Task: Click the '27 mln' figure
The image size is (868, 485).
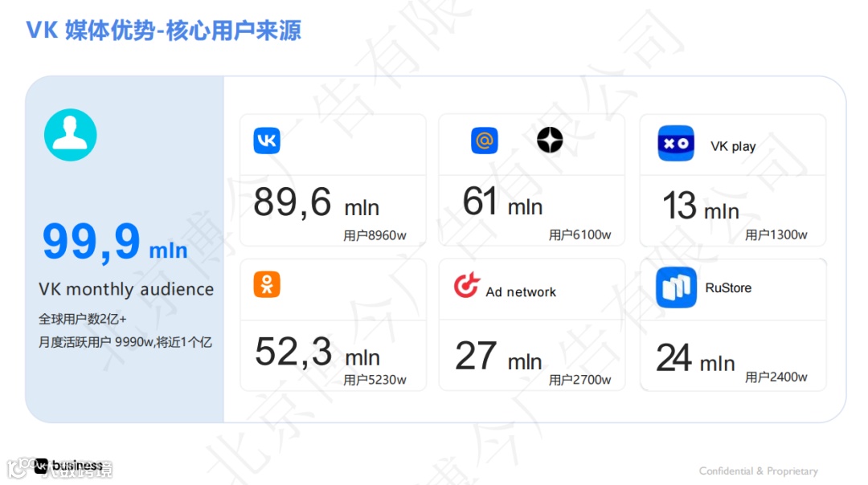Action: pos(498,356)
